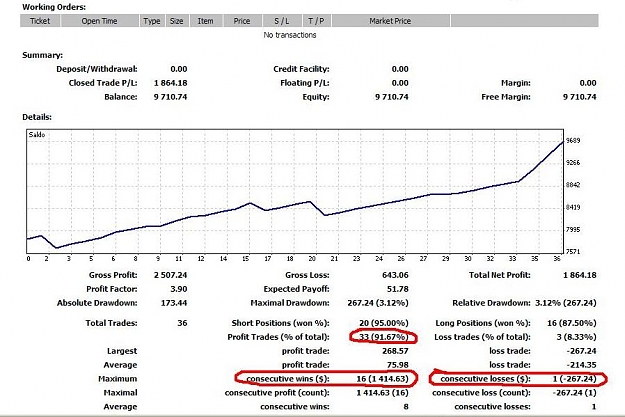Click the average loss trade value -214.35
This screenshot has width=625, height=417.
click(581, 365)
